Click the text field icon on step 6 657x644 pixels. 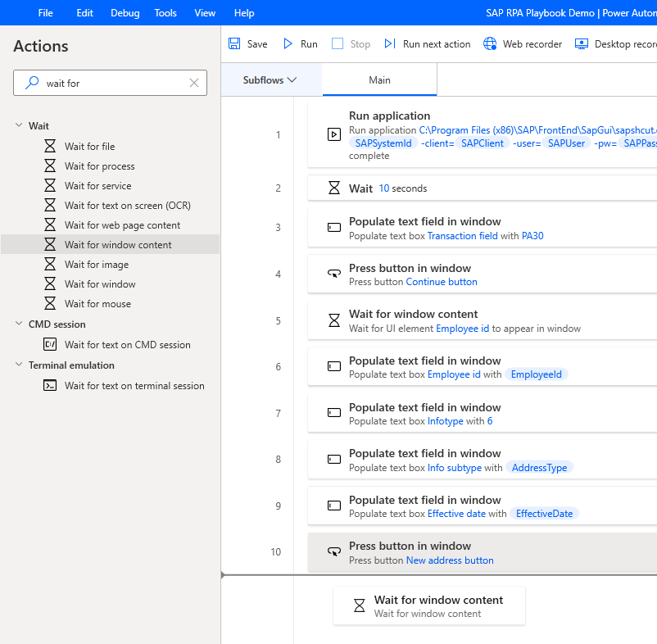(x=334, y=366)
